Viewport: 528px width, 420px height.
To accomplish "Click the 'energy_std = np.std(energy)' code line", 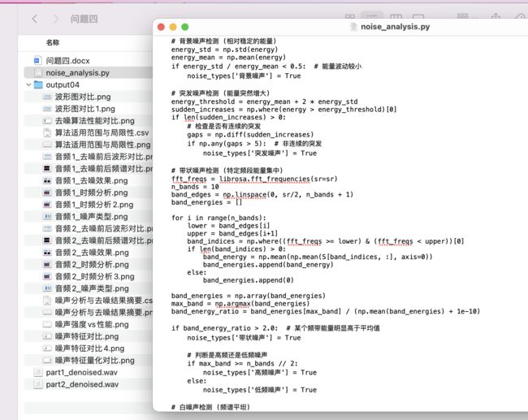I will pyautogui.click(x=224, y=50).
